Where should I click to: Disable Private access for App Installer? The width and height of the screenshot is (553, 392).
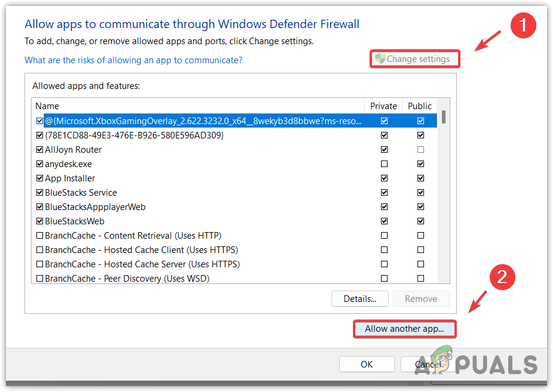[x=384, y=178]
